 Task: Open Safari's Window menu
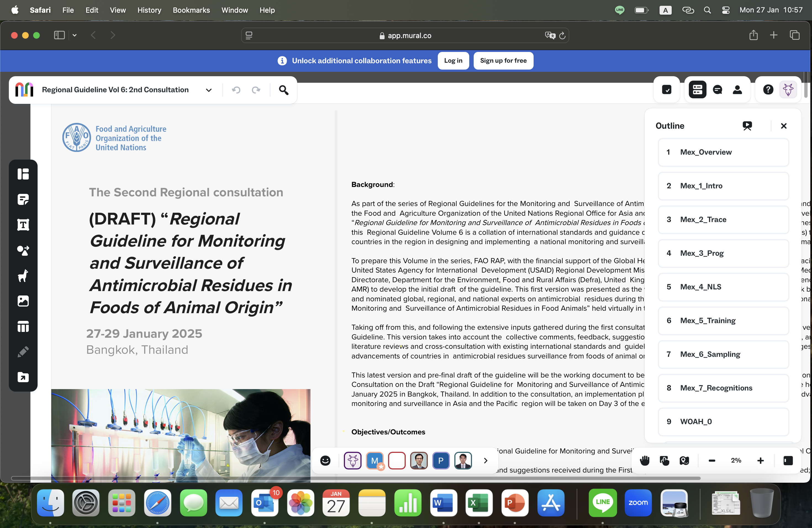235,10
